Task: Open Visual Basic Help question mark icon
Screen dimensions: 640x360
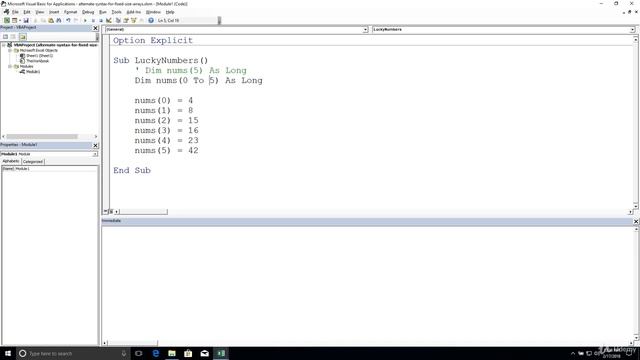Action: [151, 20]
